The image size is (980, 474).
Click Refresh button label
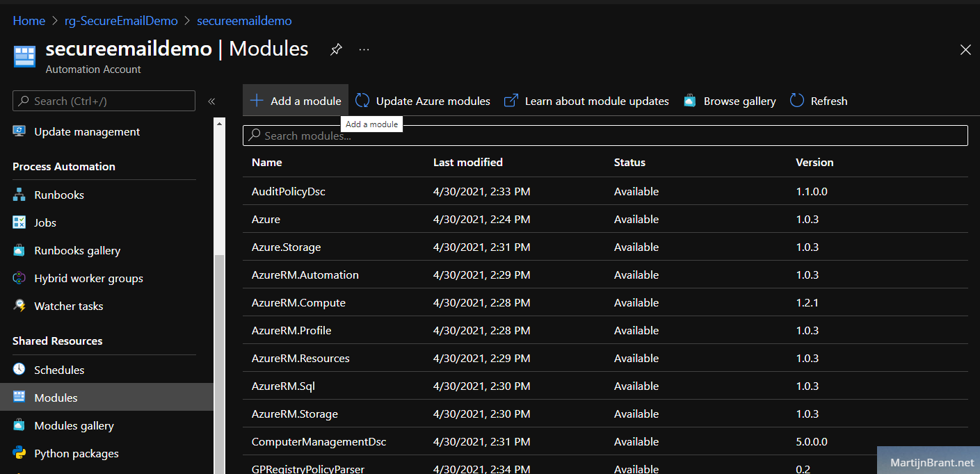[829, 101]
